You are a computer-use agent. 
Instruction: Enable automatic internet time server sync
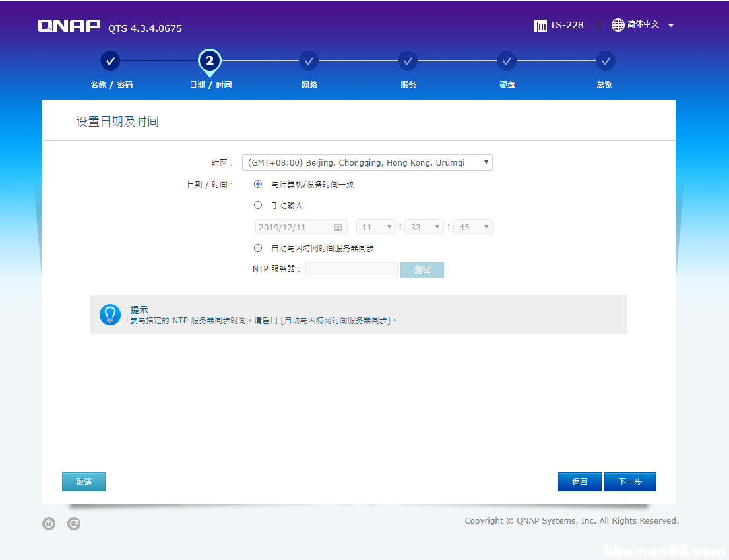click(x=258, y=249)
